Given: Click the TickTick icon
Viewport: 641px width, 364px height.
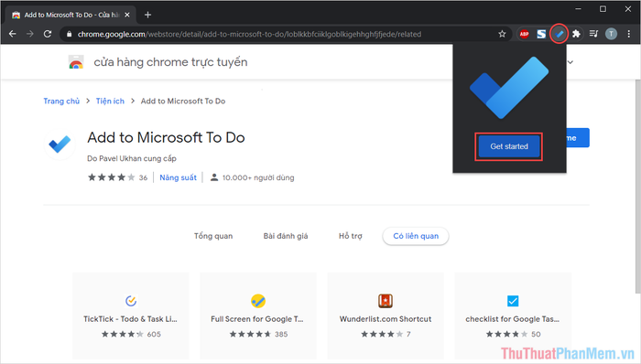Looking at the screenshot, I should click(x=131, y=301).
